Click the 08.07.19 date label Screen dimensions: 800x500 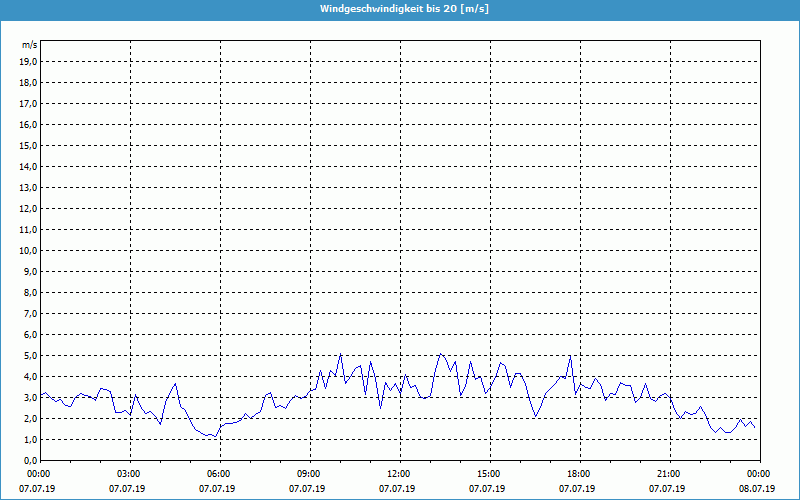point(758,489)
